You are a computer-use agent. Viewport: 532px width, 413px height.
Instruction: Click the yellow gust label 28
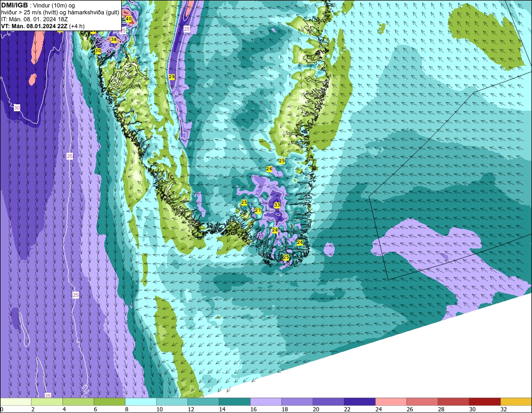(275, 230)
